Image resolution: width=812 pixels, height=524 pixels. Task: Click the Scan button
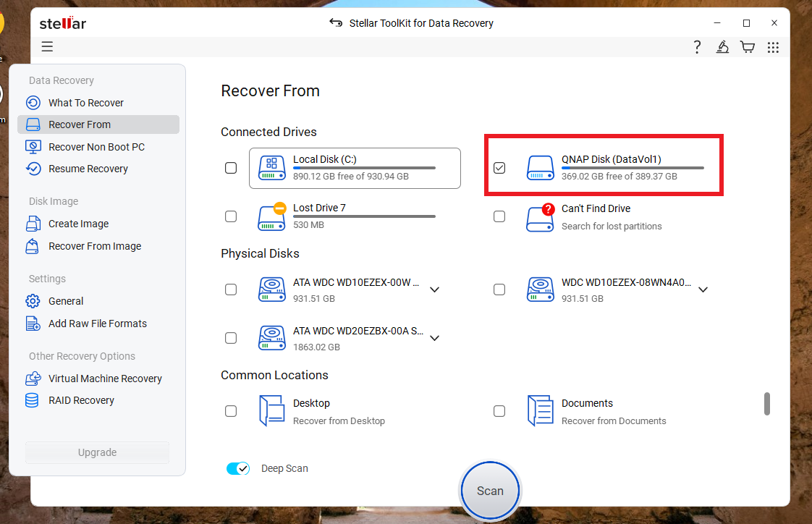tap(490, 490)
